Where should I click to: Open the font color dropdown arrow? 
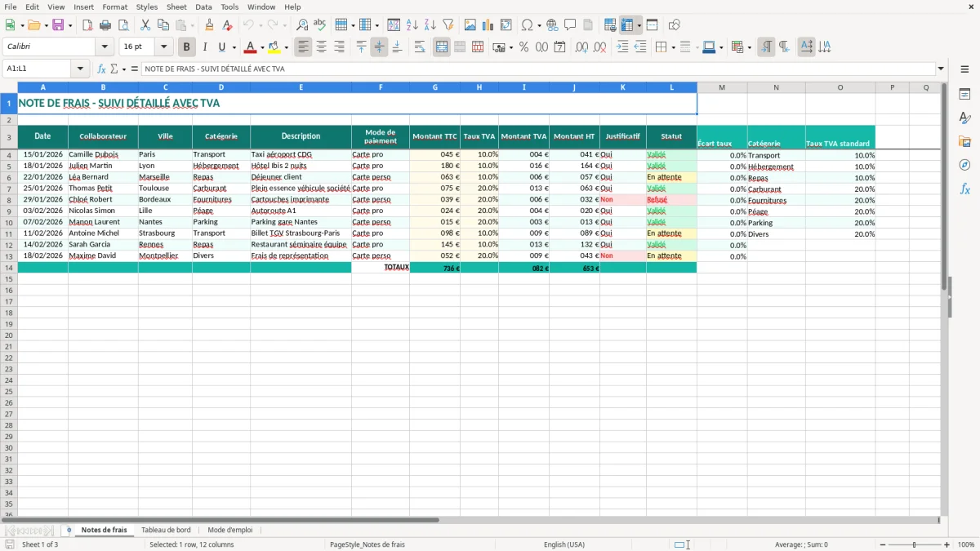[262, 47]
